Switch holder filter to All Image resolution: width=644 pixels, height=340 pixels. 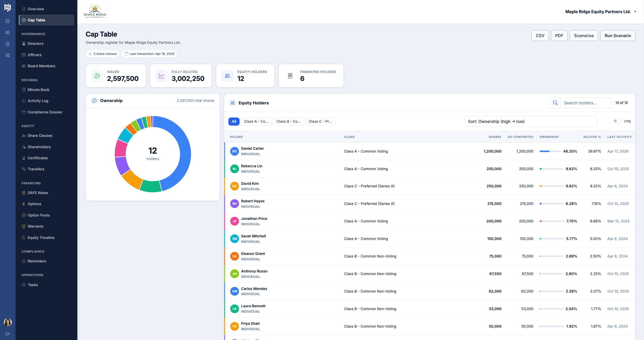[x=234, y=121]
